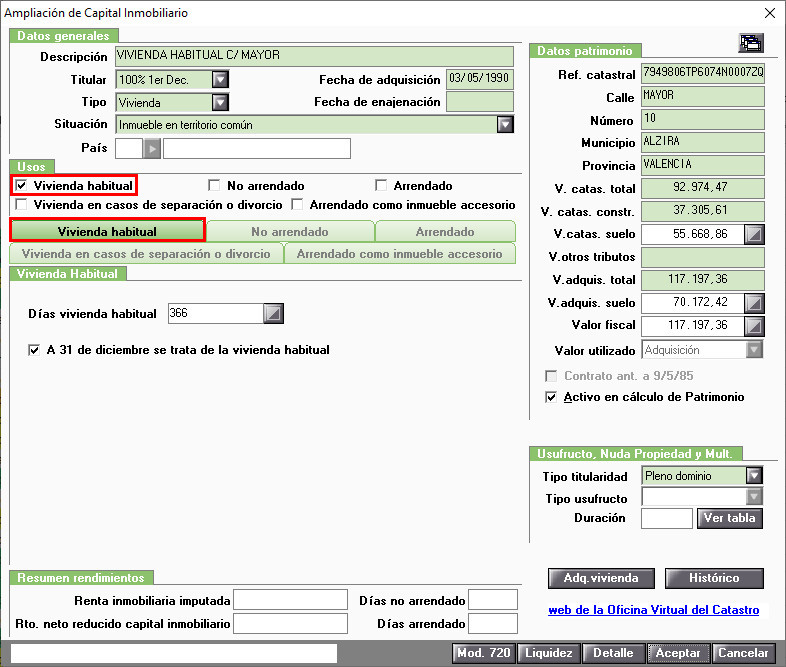Click the Días arrendado field
The height and width of the screenshot is (667, 786).
click(x=493, y=624)
